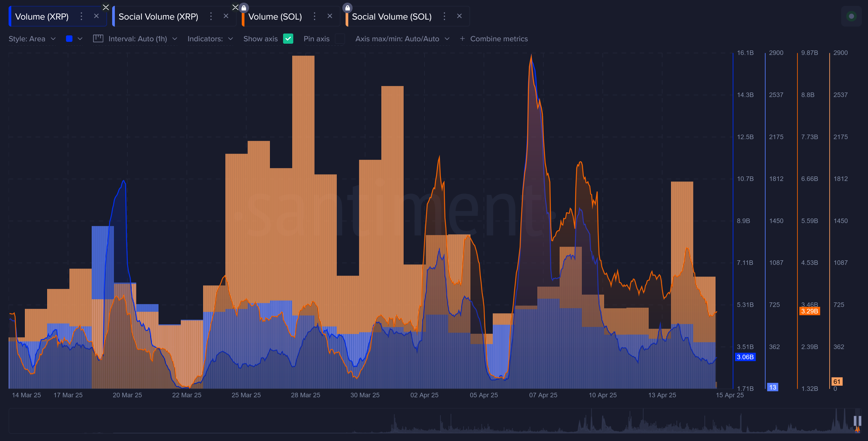Uncheck the Show axis checkbox
Viewport: 868px width, 441px height.
click(x=288, y=39)
